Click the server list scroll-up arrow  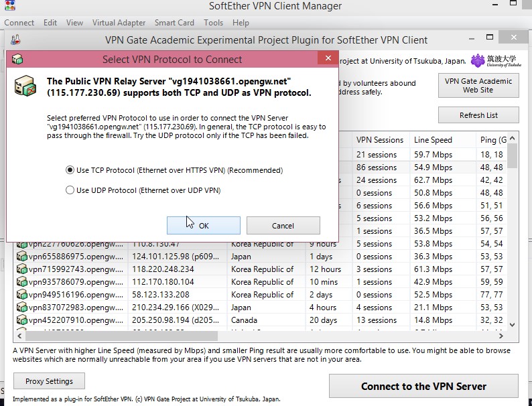pyautogui.click(x=513, y=139)
